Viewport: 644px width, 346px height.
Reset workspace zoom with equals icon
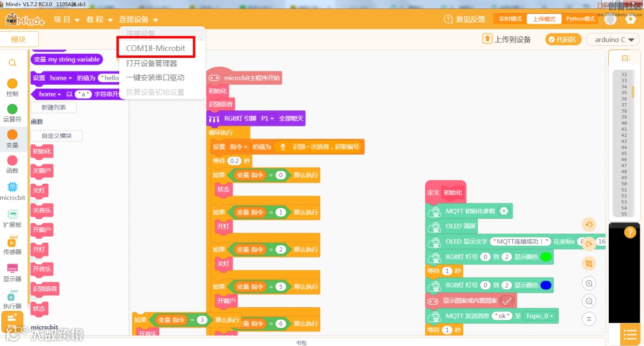[x=589, y=319]
